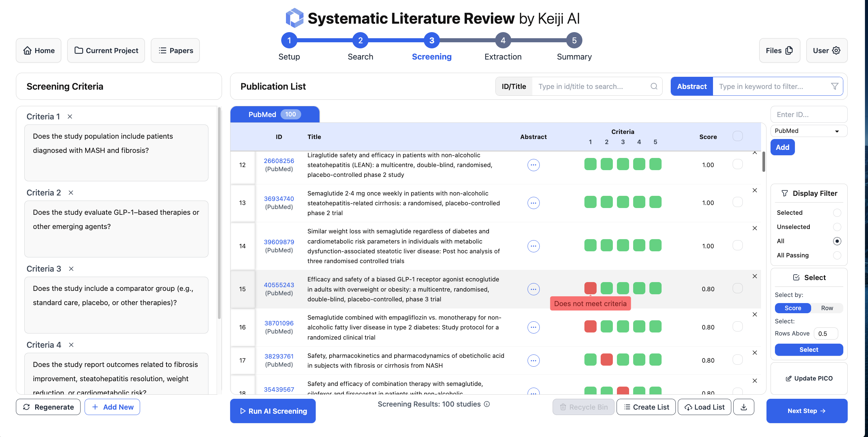The width and height of the screenshot is (868, 437).
Task: Select the All Passing radio button
Action: pyautogui.click(x=837, y=255)
